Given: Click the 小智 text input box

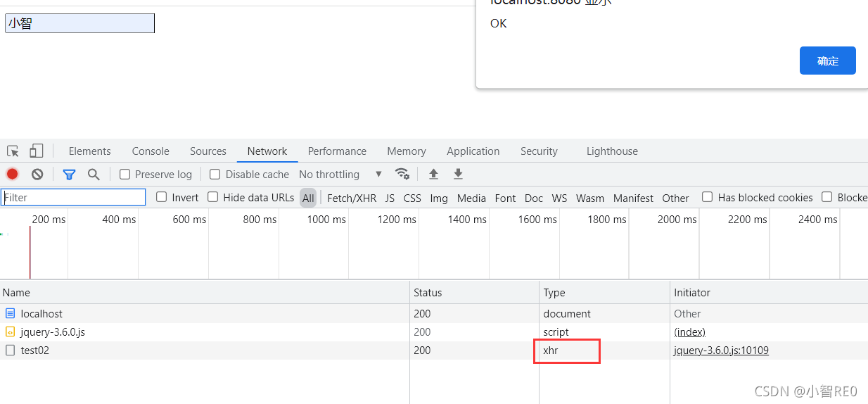Looking at the screenshot, I should pyautogui.click(x=79, y=23).
